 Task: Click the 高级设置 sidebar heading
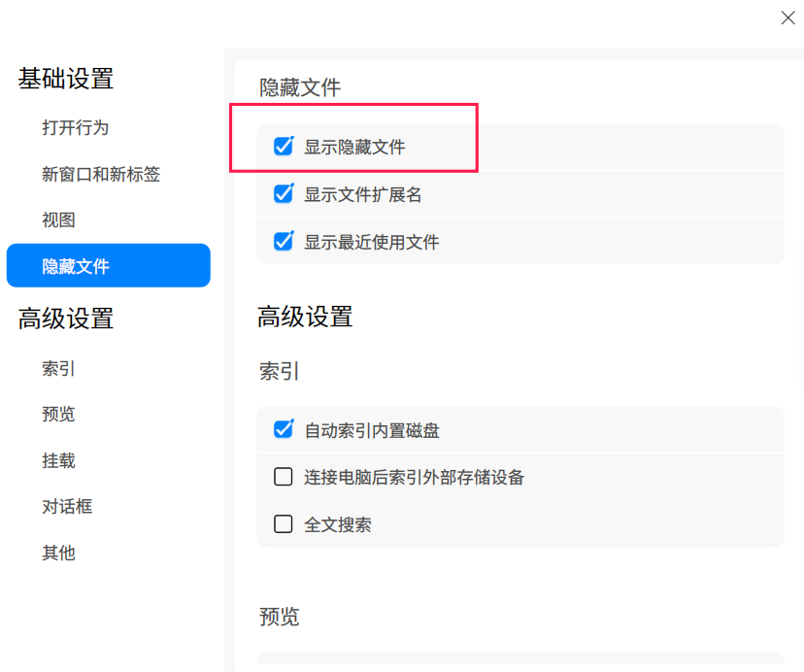pyautogui.click(x=66, y=319)
